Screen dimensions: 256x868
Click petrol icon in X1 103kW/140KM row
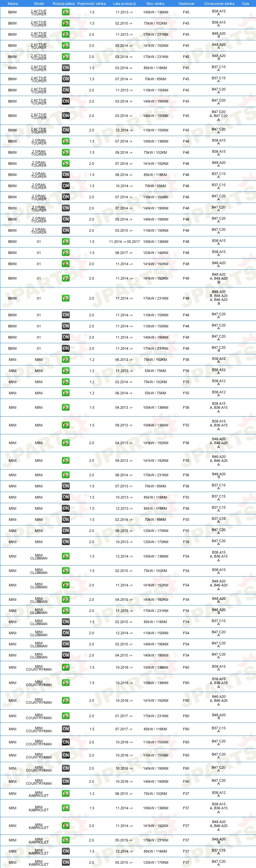(65, 253)
